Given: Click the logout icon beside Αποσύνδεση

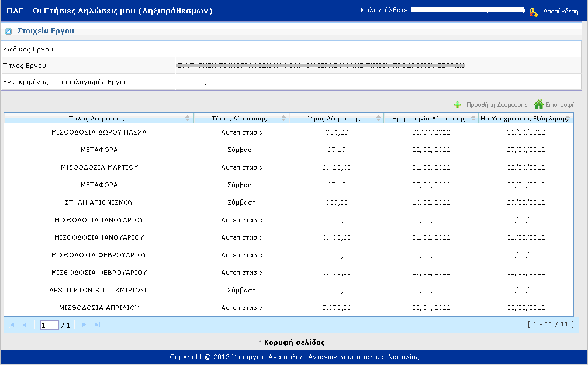Looking at the screenshot, I should 534,12.
